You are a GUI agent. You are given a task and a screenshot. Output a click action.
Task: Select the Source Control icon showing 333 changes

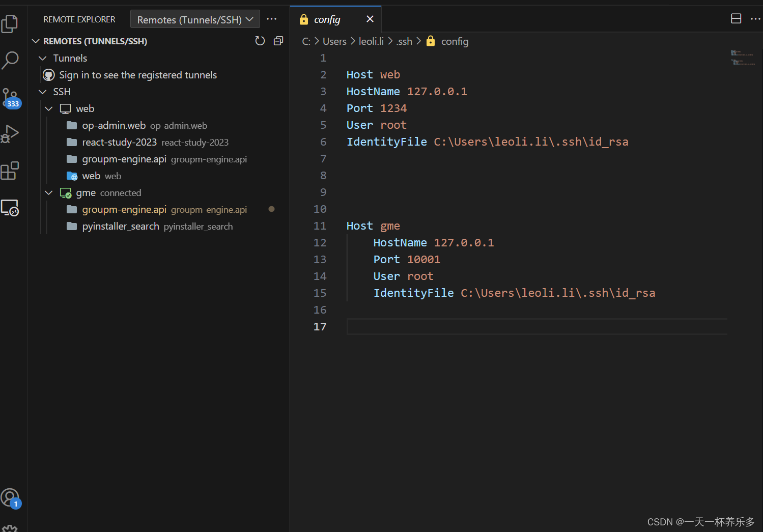click(x=11, y=97)
